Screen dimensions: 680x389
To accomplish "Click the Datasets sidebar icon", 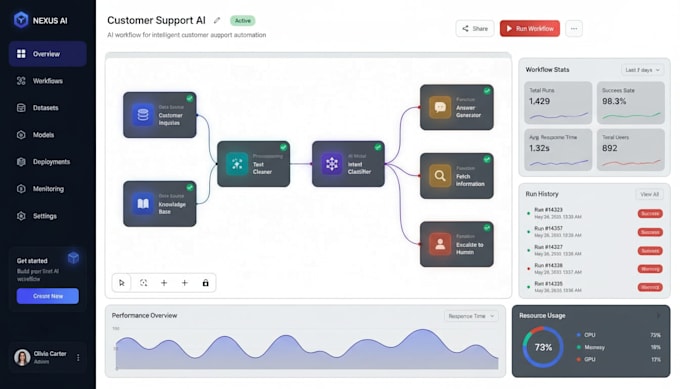I will pos(21,108).
